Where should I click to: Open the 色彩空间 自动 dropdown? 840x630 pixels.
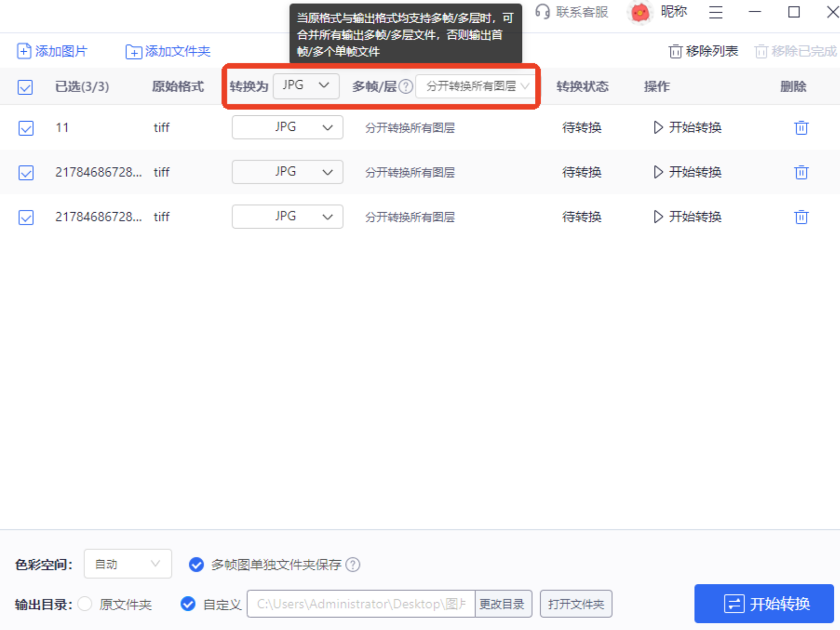coord(128,564)
